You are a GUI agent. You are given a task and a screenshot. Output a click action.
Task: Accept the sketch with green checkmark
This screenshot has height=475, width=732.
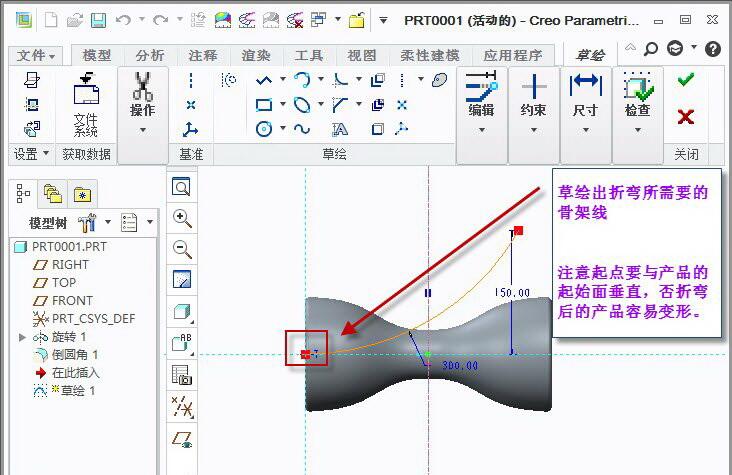(x=685, y=80)
